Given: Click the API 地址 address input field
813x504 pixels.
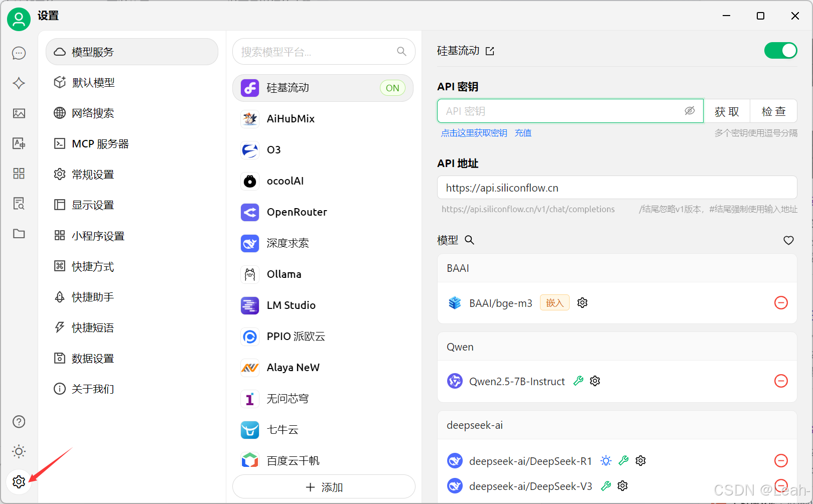Looking at the screenshot, I should (x=617, y=188).
